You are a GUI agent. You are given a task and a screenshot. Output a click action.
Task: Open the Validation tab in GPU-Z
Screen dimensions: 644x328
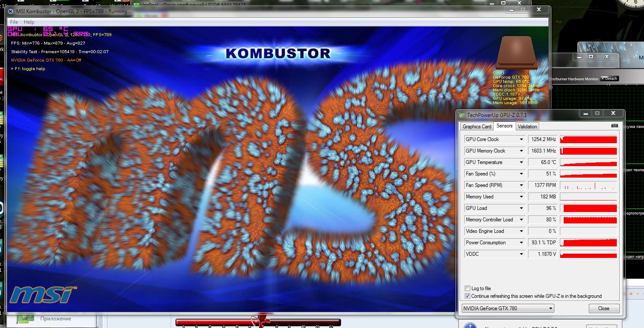click(527, 126)
